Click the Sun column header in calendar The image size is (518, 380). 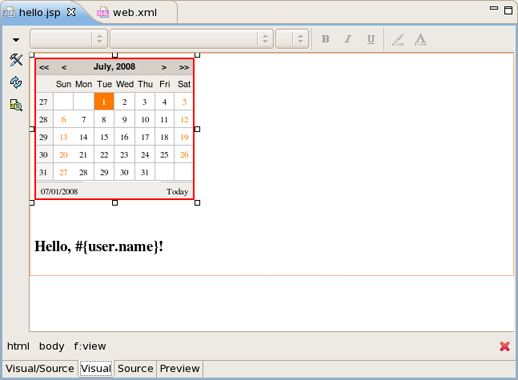pos(63,84)
